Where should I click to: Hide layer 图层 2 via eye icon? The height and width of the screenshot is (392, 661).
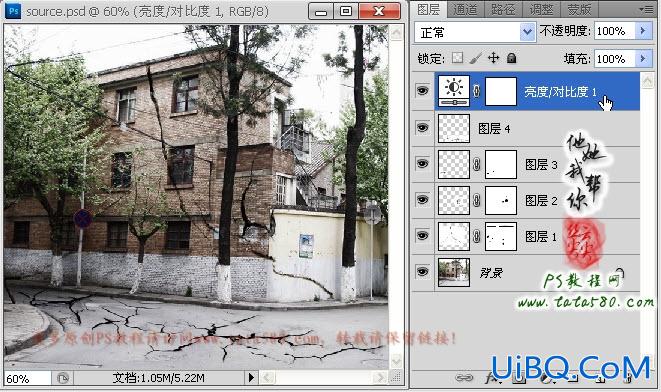[423, 200]
